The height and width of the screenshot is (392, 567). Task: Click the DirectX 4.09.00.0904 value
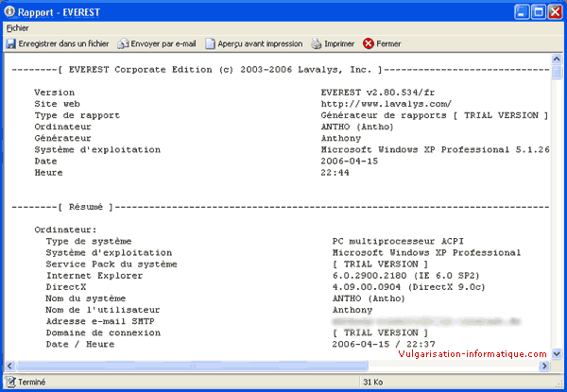pos(408,287)
